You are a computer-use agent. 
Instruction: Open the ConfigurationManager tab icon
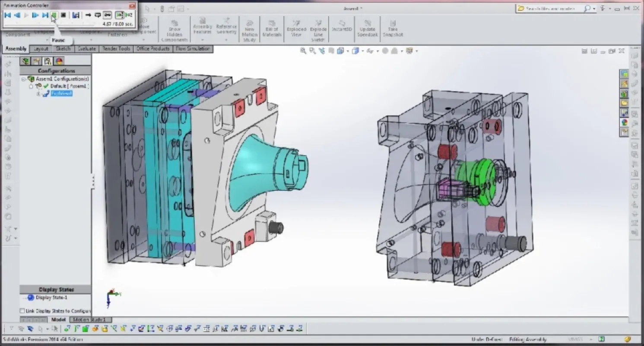click(48, 61)
